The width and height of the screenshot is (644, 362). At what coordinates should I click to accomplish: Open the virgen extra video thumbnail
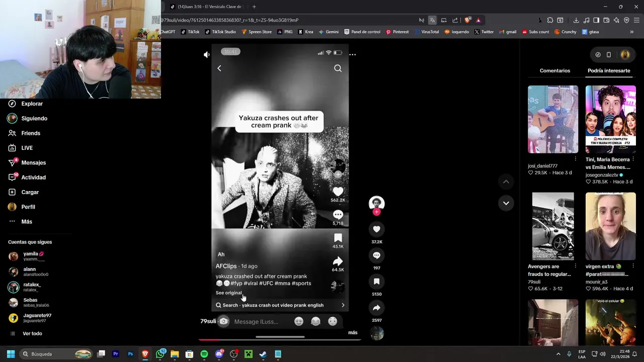tap(610, 226)
